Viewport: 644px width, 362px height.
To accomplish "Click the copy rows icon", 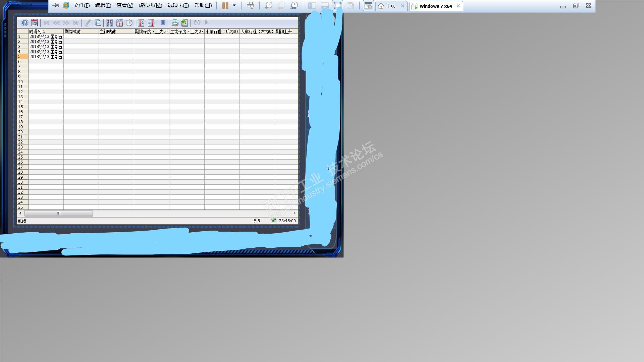I will pyautogui.click(x=98, y=23).
